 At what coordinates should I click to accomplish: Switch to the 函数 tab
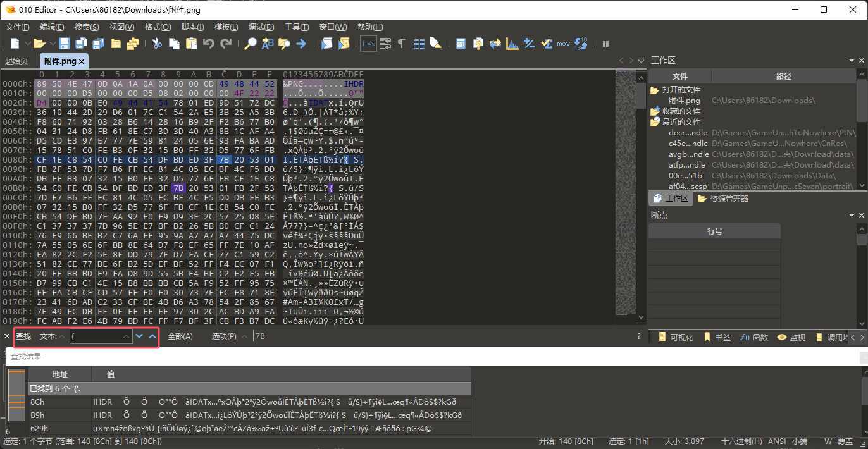(754, 337)
